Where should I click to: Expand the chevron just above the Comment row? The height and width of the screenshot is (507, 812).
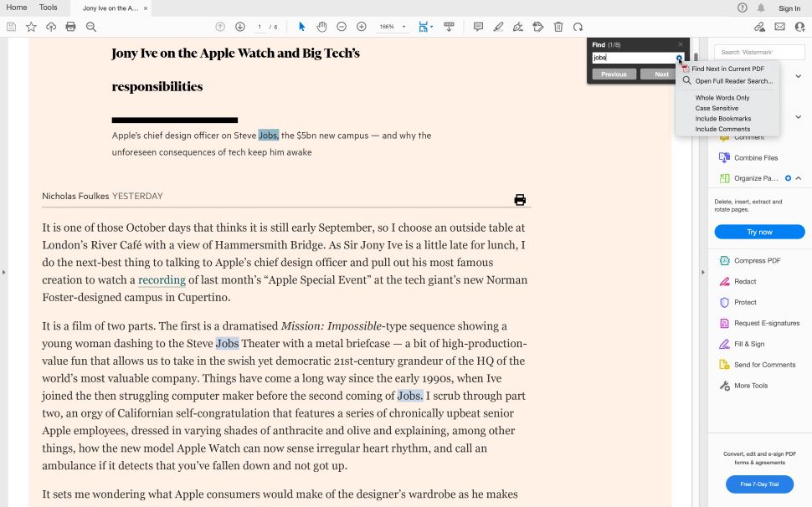pos(799,117)
